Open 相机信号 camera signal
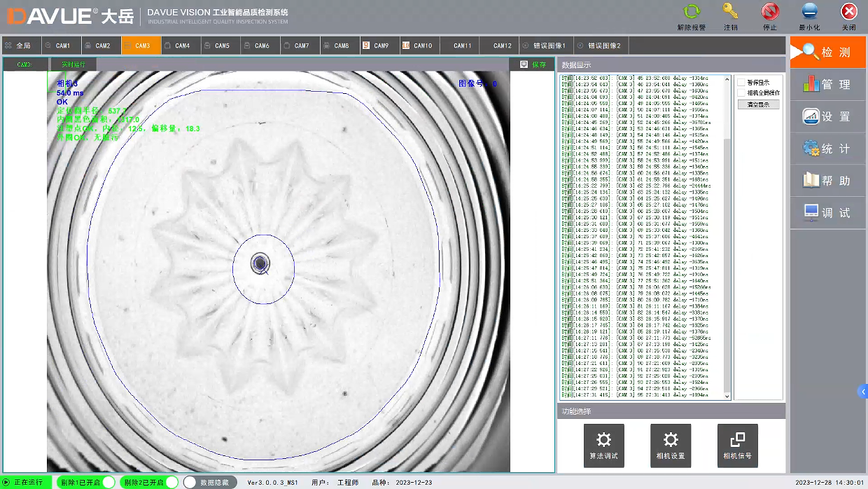This screenshot has width=868, height=489. click(737, 446)
